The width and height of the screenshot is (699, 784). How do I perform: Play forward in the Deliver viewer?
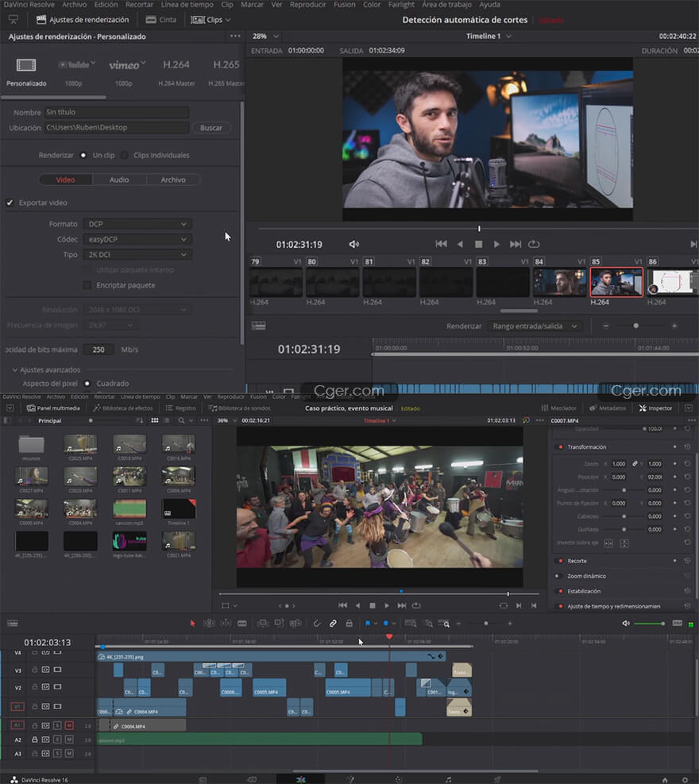(x=496, y=244)
